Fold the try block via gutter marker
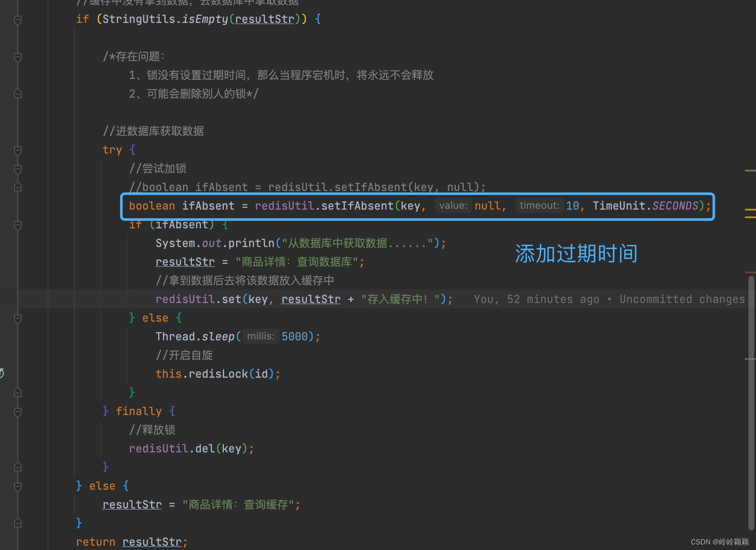 click(18, 150)
